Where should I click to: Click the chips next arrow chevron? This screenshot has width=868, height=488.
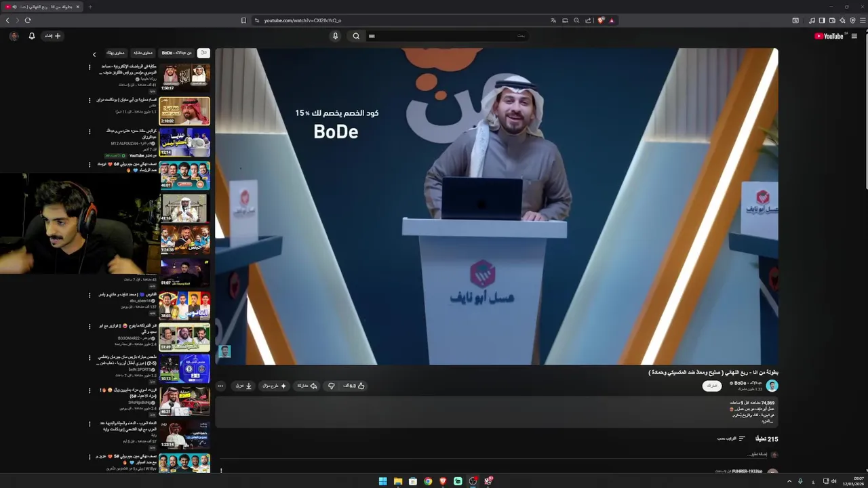point(94,54)
